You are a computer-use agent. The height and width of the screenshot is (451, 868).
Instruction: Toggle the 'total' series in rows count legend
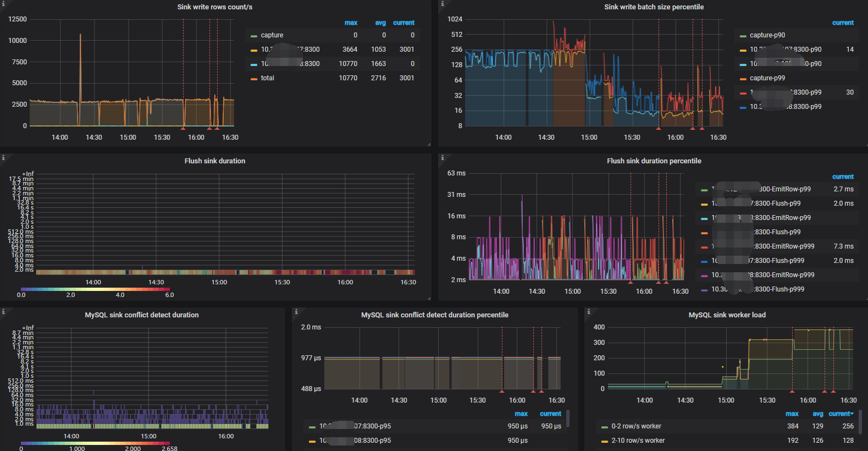tap(267, 78)
